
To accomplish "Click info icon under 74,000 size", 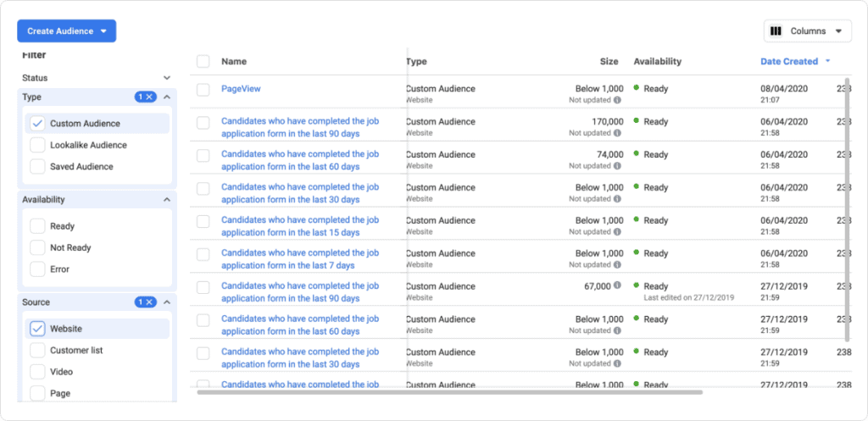I will (x=617, y=166).
